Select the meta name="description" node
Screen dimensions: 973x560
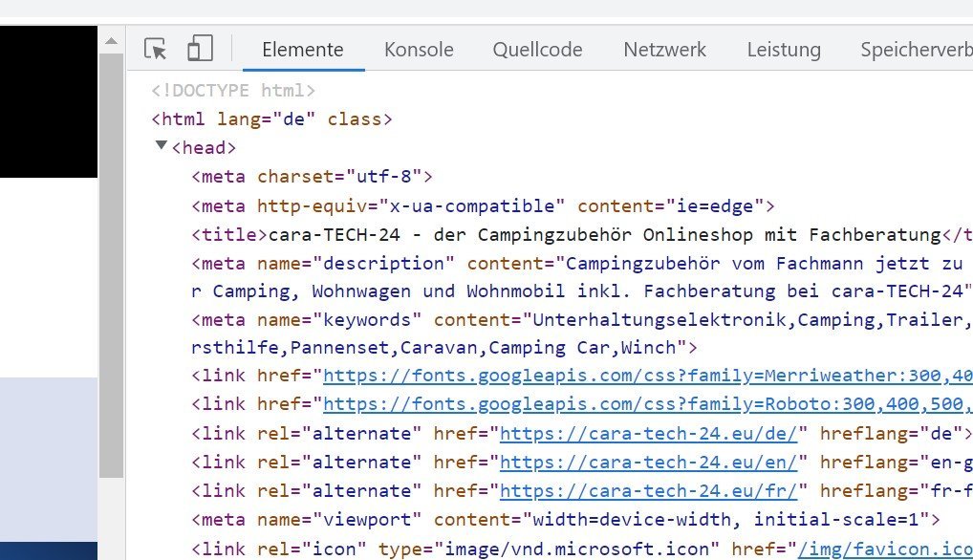(x=582, y=277)
